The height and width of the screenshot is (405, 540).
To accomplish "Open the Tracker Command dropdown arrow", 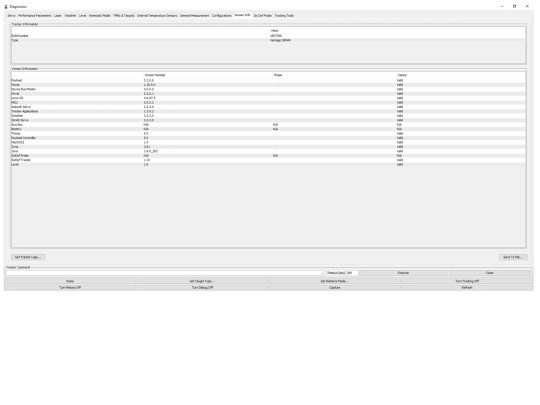I will (x=323, y=273).
